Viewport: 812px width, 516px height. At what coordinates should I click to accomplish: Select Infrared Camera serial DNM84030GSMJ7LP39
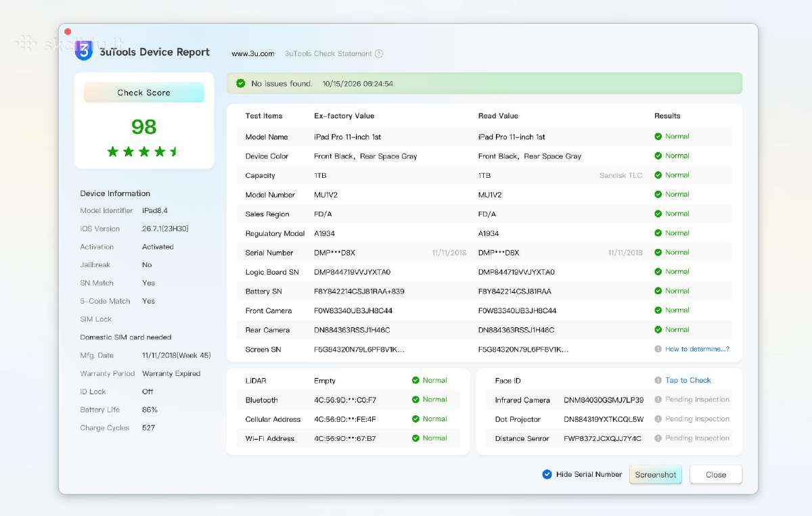tap(604, 400)
